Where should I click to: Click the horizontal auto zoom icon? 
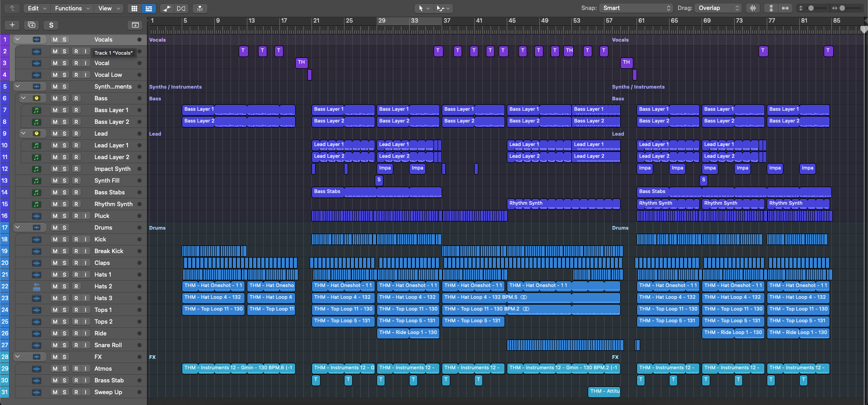tap(785, 8)
